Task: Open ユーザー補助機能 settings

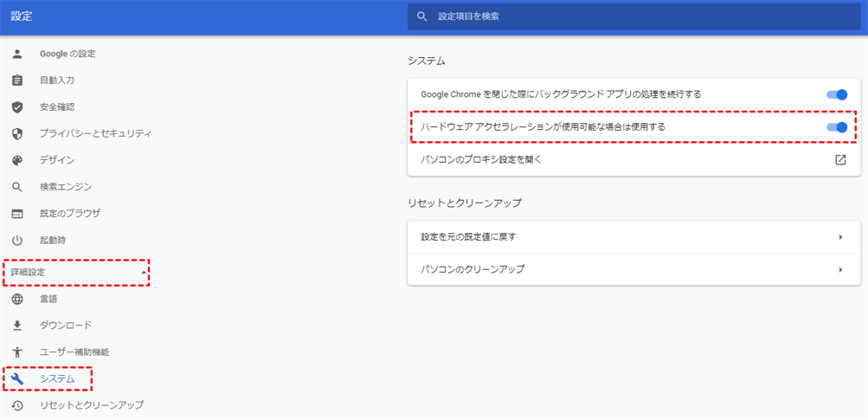Action: 74,351
